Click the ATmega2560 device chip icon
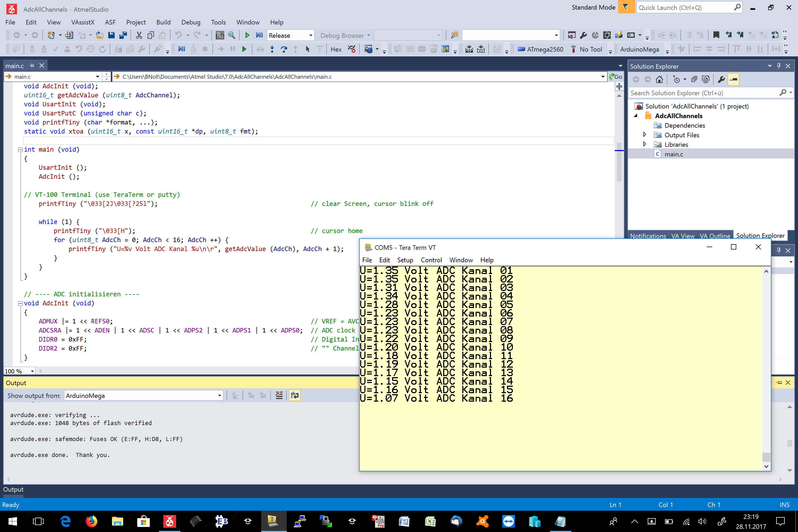The width and height of the screenshot is (798, 532). pyautogui.click(x=521, y=49)
